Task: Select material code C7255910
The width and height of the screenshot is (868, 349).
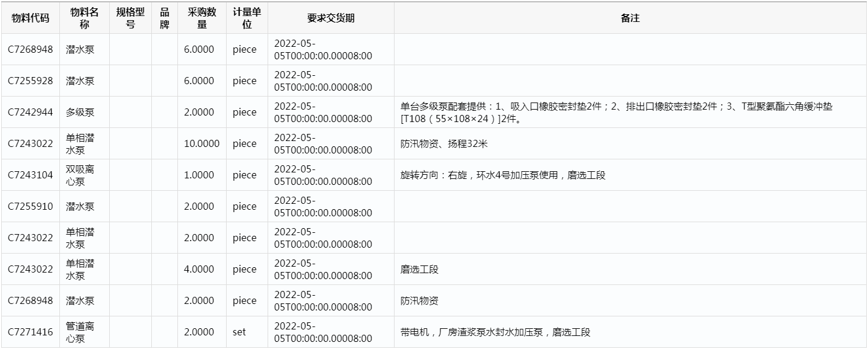Action: [x=30, y=206]
